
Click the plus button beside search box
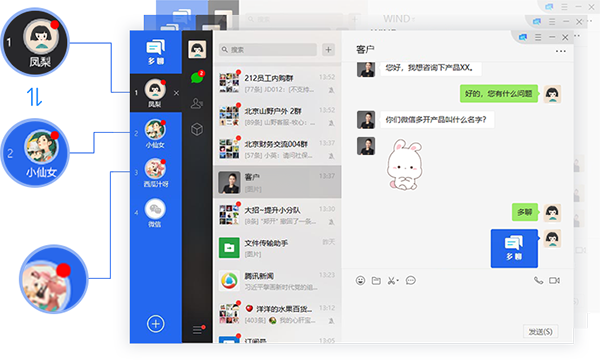[328, 50]
